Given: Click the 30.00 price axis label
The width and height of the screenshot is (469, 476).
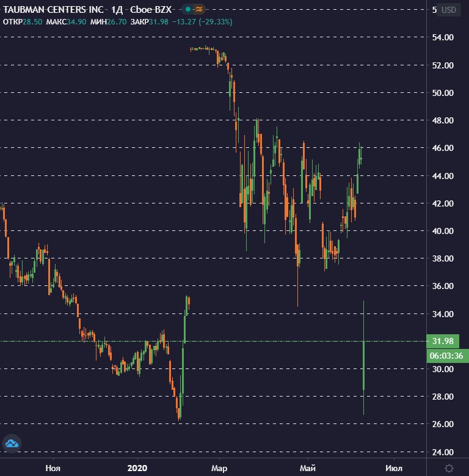Looking at the screenshot, I should 443,369.
